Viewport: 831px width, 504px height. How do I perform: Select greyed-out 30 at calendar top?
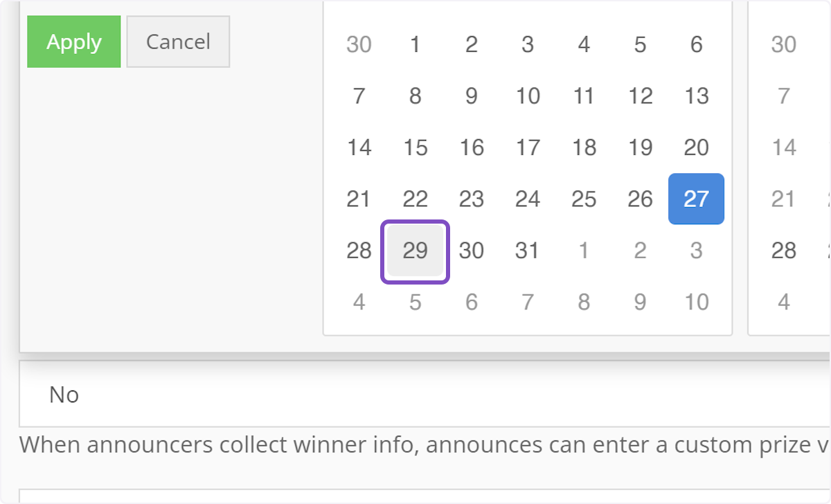point(359,44)
